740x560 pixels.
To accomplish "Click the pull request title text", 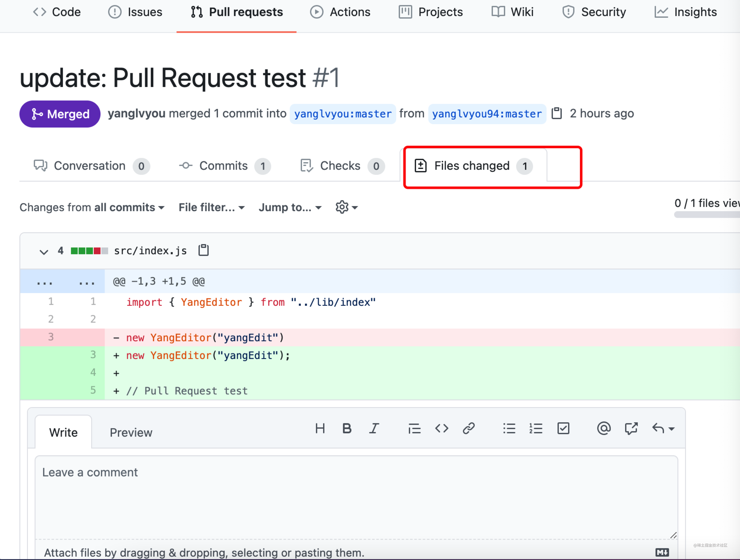I will [163, 78].
